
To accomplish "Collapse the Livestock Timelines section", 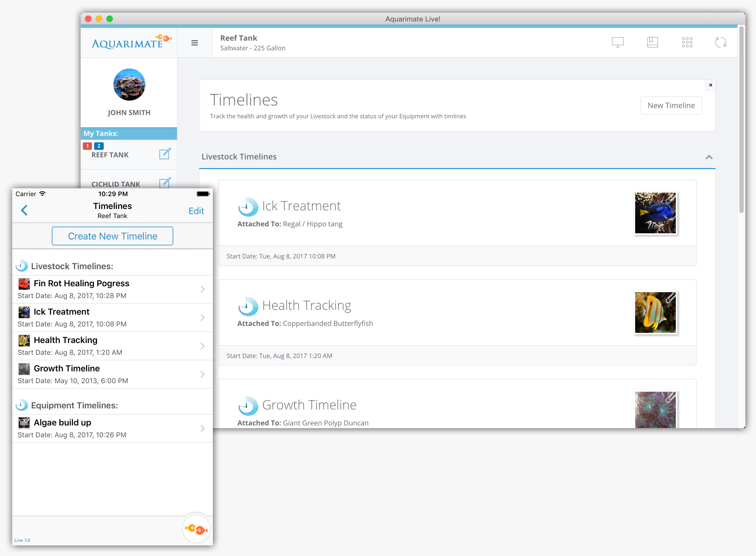I will tap(709, 157).
